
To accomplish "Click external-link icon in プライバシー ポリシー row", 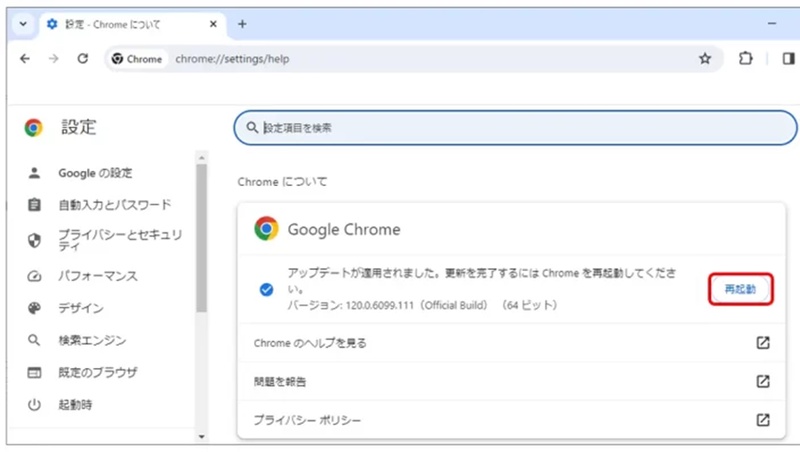I will 763,420.
